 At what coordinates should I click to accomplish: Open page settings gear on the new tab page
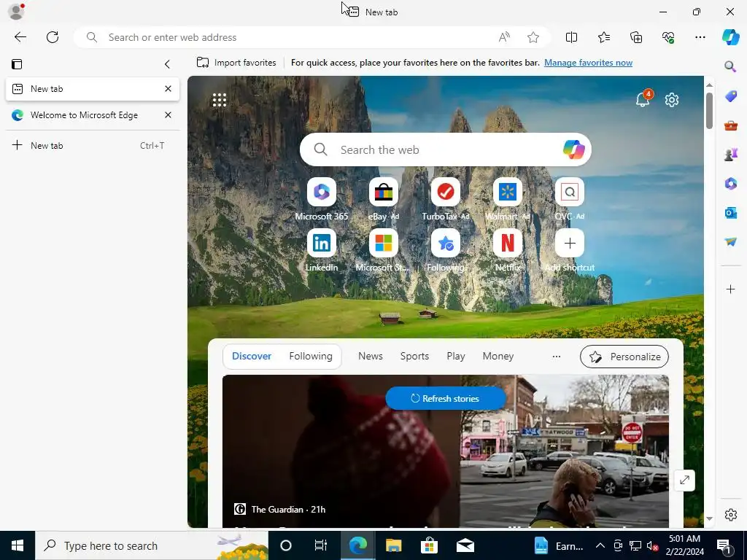click(672, 100)
